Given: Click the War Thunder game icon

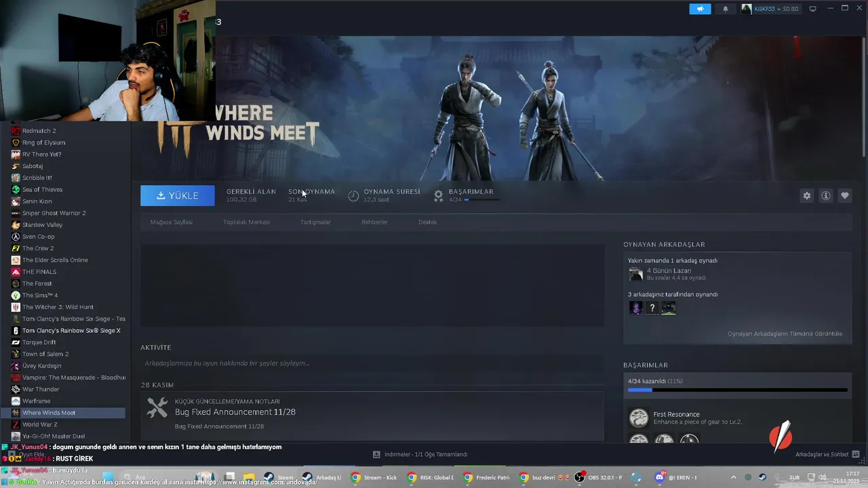Looking at the screenshot, I should point(16,389).
